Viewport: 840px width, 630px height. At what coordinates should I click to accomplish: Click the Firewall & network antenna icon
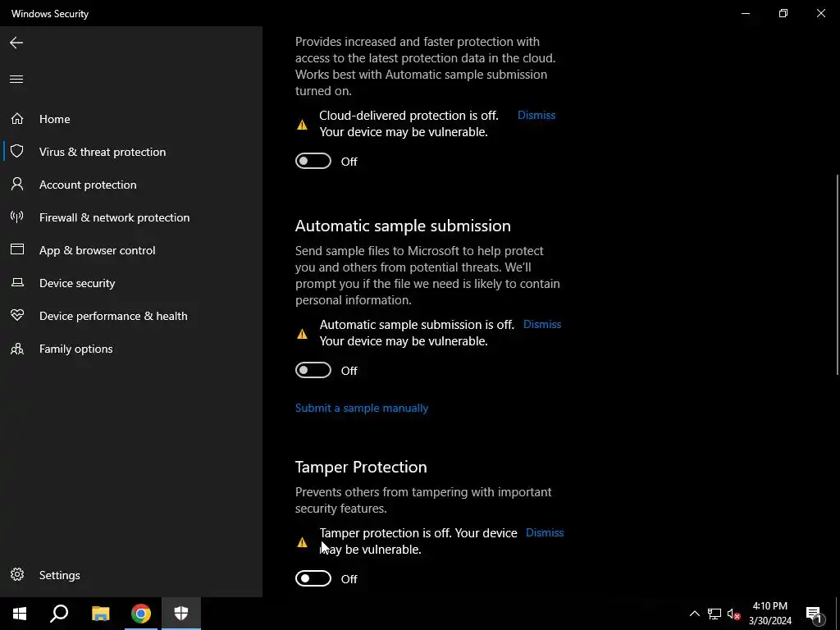pyautogui.click(x=17, y=217)
